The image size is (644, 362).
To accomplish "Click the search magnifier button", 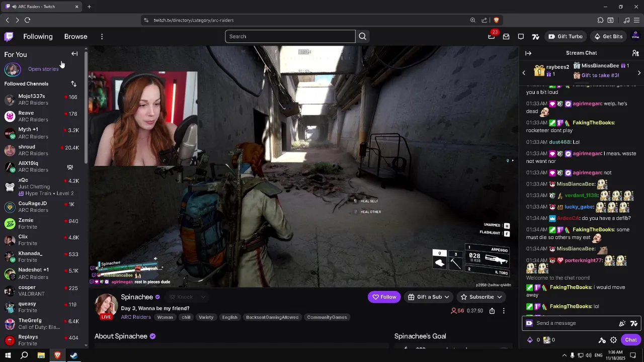I will tap(363, 36).
